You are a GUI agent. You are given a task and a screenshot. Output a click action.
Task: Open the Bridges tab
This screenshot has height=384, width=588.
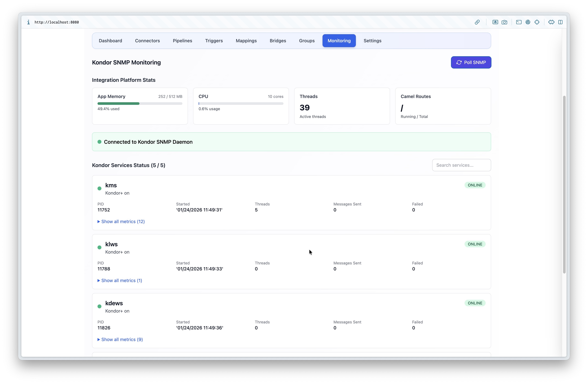[x=278, y=41]
